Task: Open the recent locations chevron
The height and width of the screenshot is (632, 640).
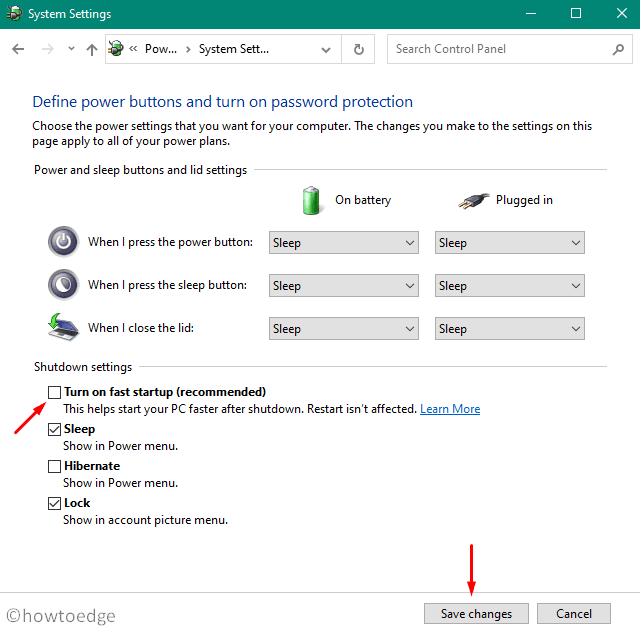Action: click(x=71, y=49)
